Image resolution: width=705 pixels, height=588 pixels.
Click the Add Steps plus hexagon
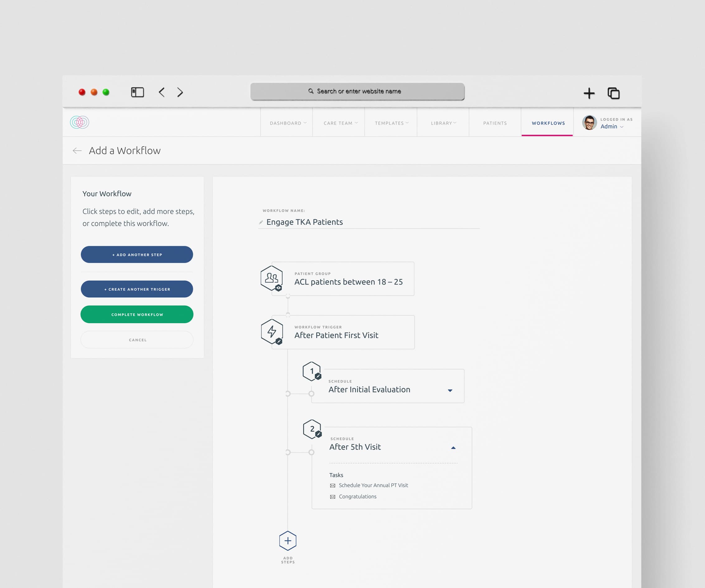(288, 541)
